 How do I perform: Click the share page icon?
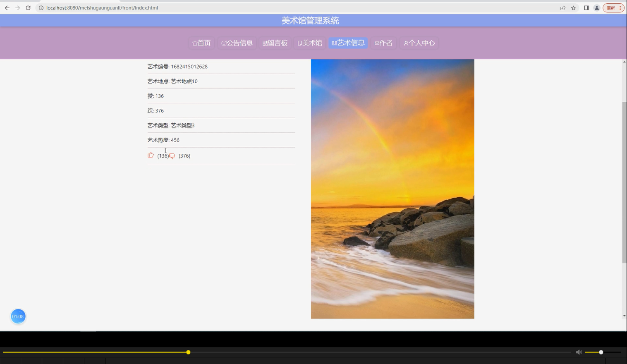coord(563,8)
